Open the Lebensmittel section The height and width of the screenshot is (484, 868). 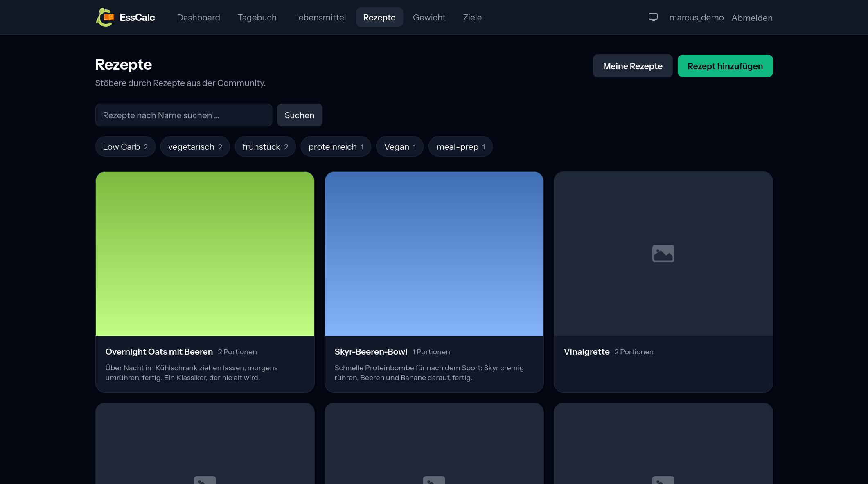click(x=320, y=17)
